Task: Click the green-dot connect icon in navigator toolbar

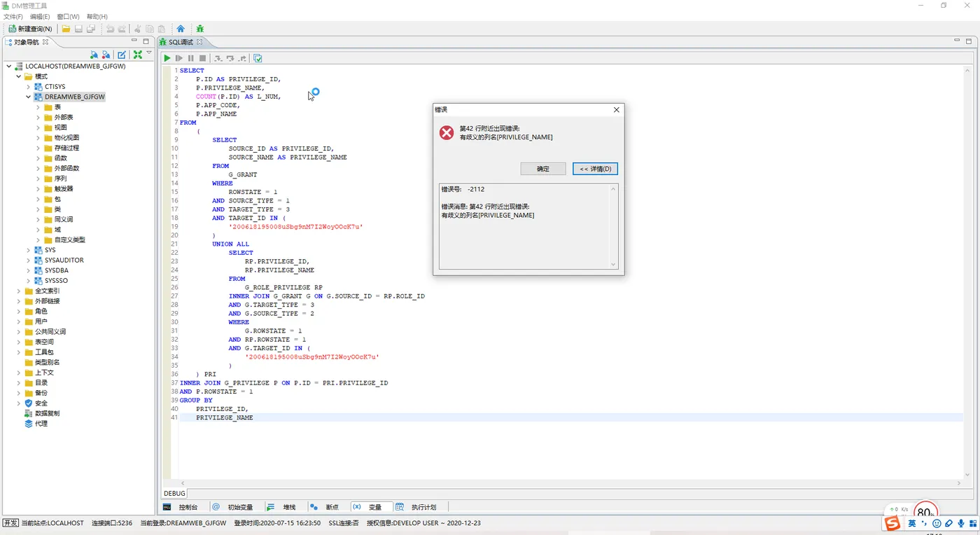Action: click(x=94, y=55)
